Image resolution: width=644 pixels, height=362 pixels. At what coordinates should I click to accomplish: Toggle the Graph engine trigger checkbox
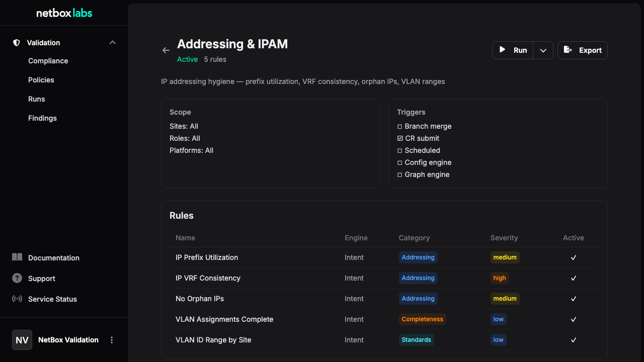pos(400,174)
